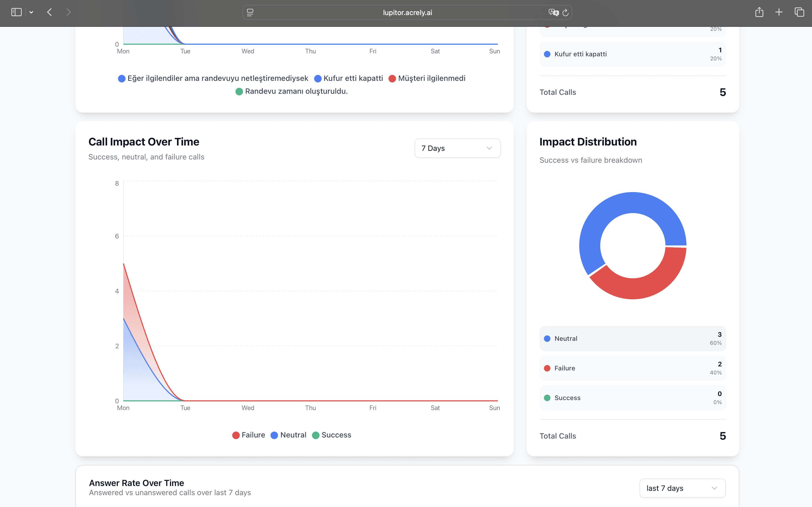
Task: Open the 7 Days range dropdown
Action: [457, 148]
